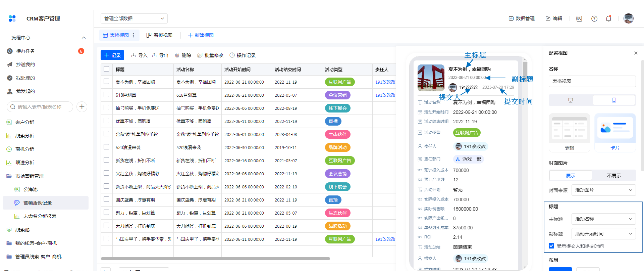Image resolution: width=644 pixels, height=271 pixels.
Task: Click the notification bell icon
Action: coord(608,18)
